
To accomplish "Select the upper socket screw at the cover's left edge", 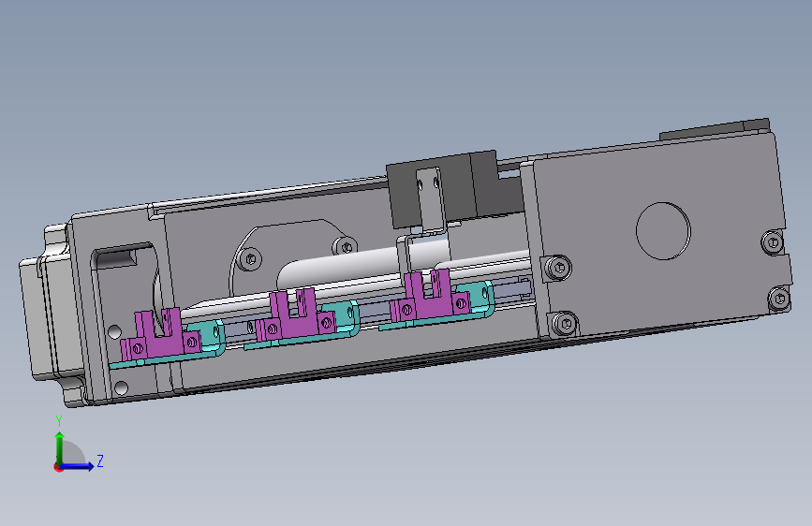I will [559, 269].
